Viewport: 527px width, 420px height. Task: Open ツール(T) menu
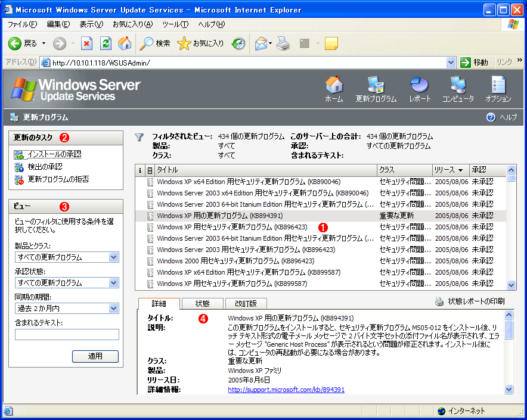click(x=175, y=24)
